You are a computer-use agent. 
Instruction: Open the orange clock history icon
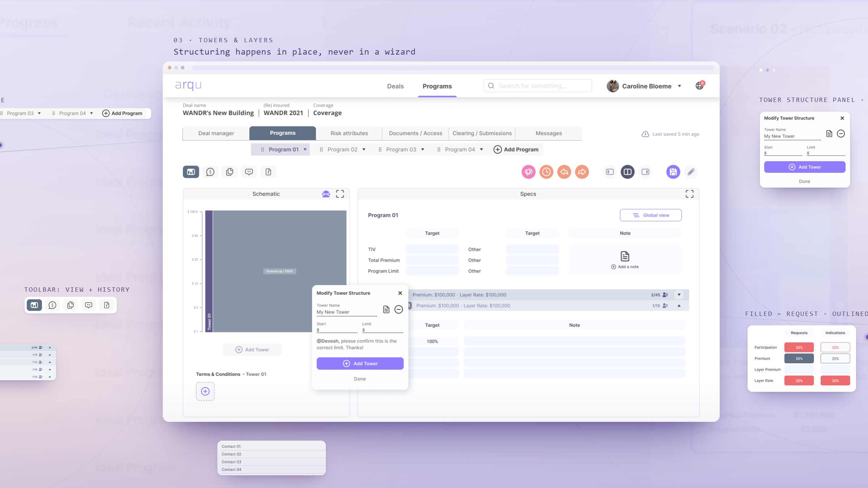546,172
